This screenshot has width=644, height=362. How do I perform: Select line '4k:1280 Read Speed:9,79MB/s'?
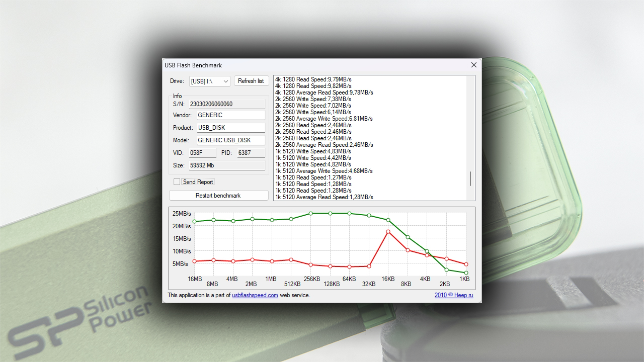pos(313,79)
